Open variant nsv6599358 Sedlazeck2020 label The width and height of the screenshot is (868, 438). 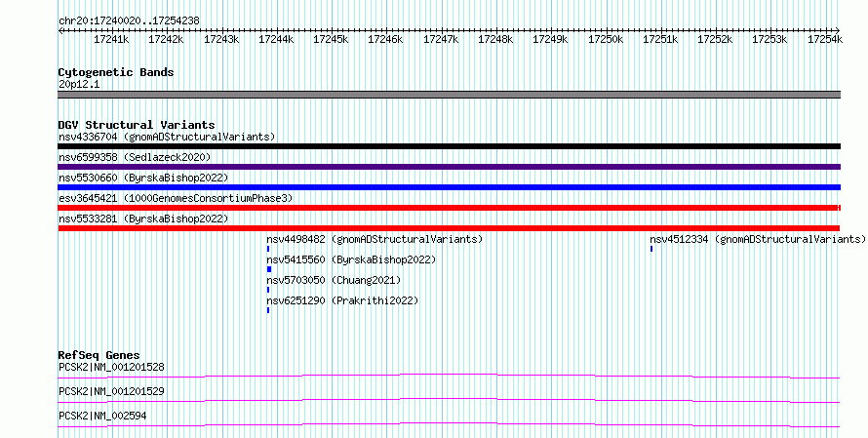135,157
